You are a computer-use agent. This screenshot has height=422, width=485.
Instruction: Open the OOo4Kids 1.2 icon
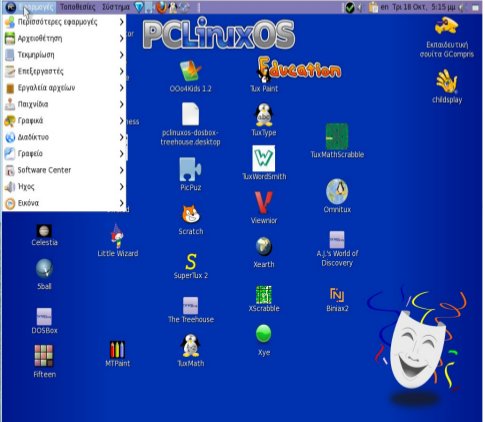[190, 71]
